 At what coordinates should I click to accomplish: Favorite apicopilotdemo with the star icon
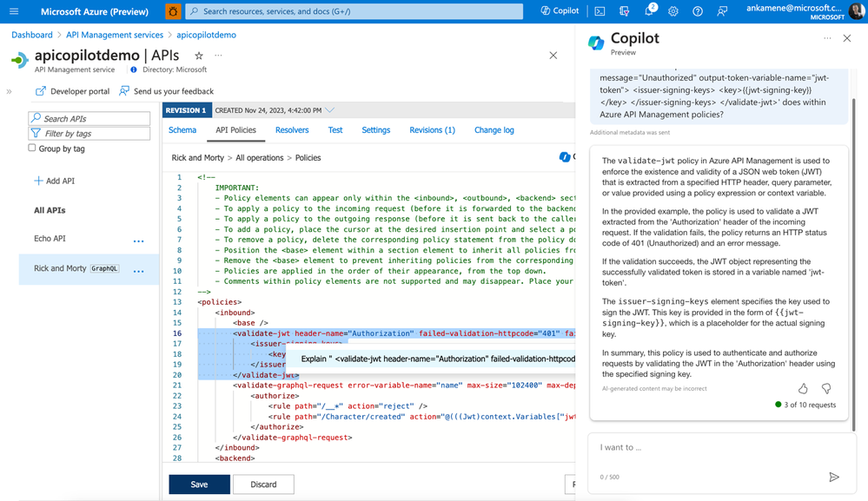(x=199, y=56)
